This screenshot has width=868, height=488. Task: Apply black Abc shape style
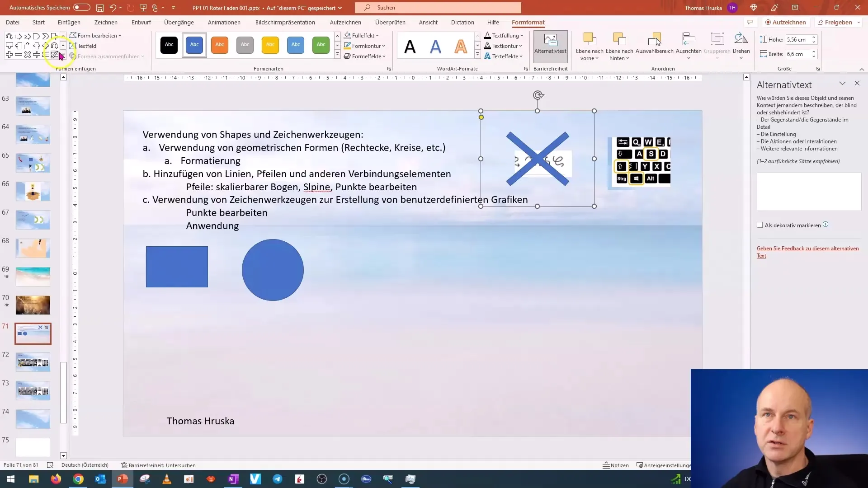click(169, 45)
